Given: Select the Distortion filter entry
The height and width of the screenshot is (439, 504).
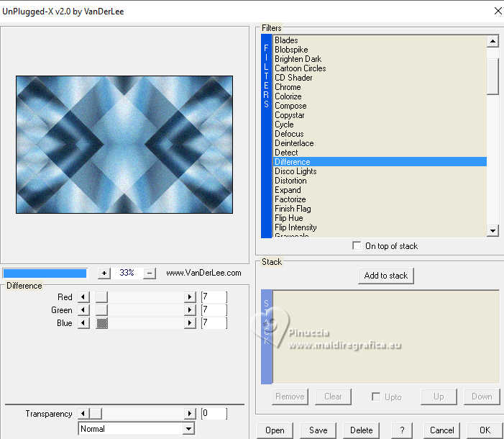Looking at the screenshot, I should [380, 180].
